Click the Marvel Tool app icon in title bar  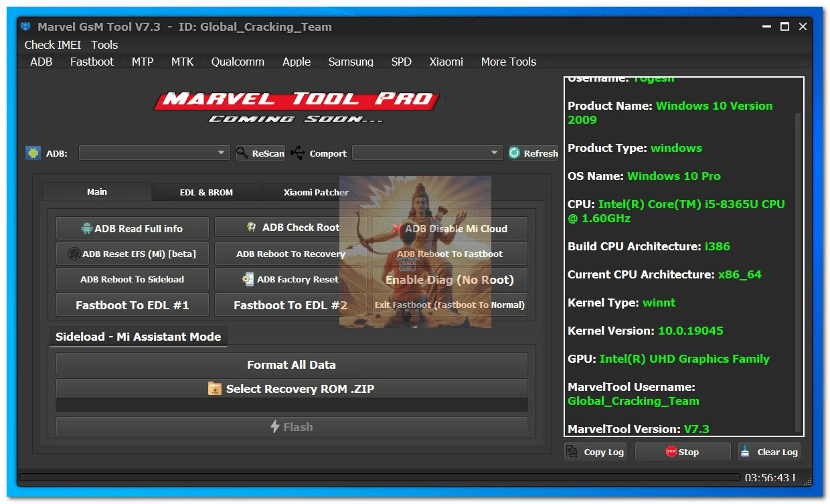click(x=25, y=27)
